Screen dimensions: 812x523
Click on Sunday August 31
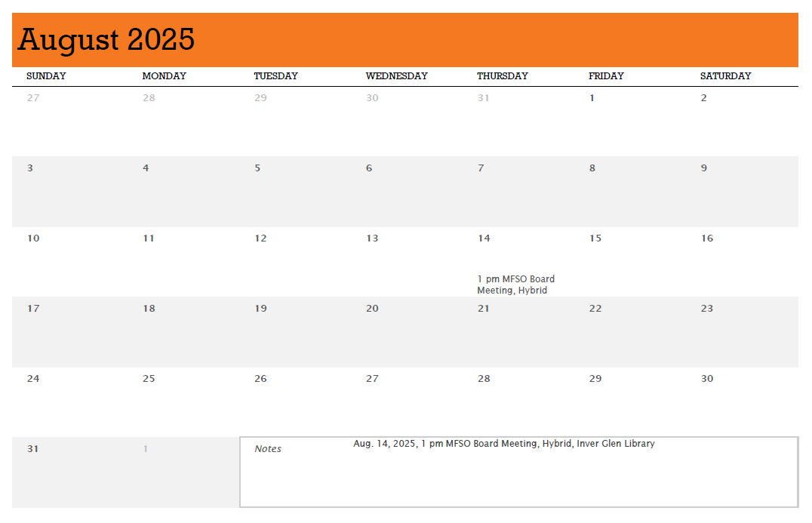click(x=33, y=449)
